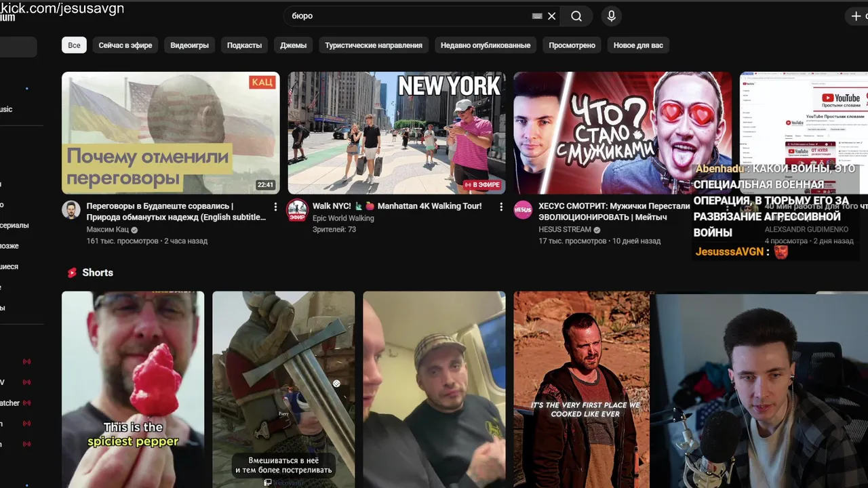
Task: Open Что стало с мужиками thumbnail
Action: tap(623, 133)
